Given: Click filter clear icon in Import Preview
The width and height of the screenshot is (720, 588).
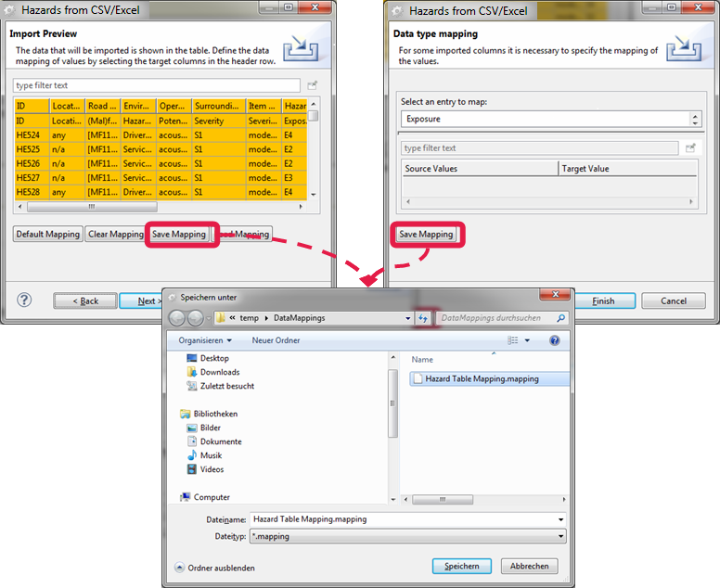Looking at the screenshot, I should [313, 85].
